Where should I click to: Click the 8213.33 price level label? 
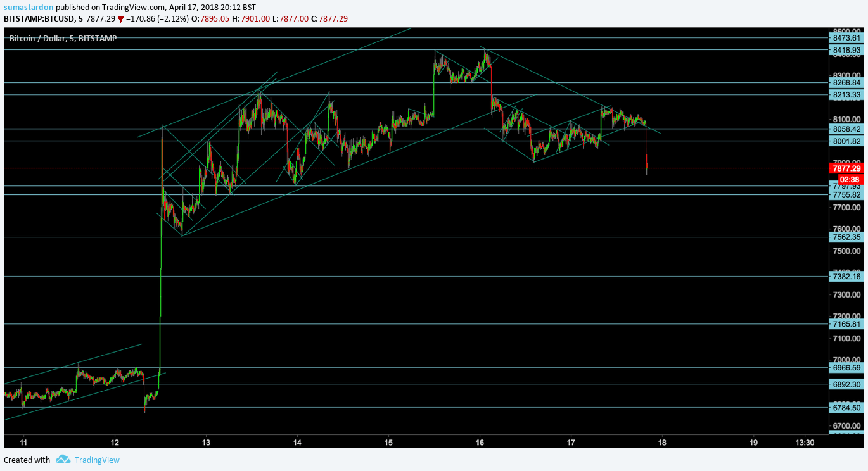pos(846,95)
